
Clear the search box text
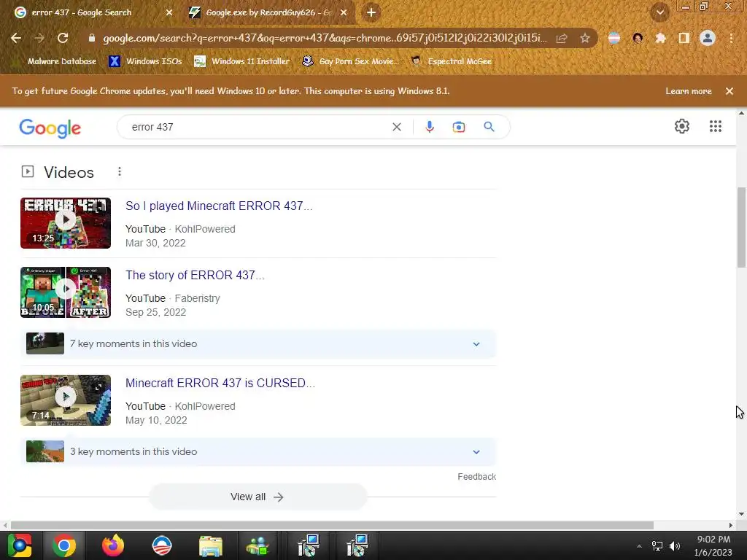pos(396,127)
